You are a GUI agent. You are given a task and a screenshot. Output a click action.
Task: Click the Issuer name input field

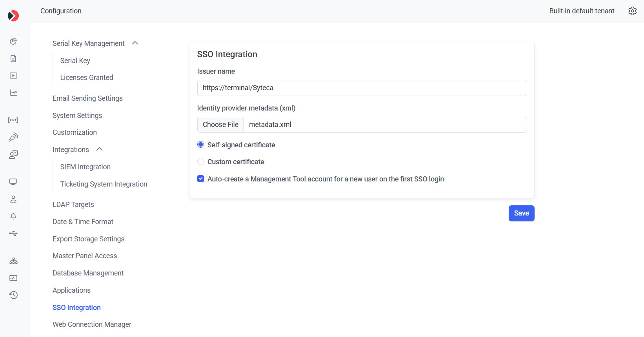click(362, 88)
